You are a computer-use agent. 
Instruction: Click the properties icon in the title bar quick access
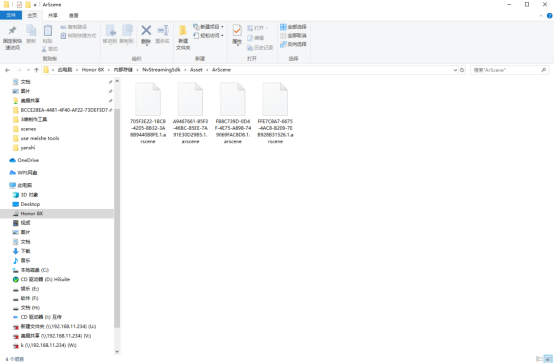point(19,5)
